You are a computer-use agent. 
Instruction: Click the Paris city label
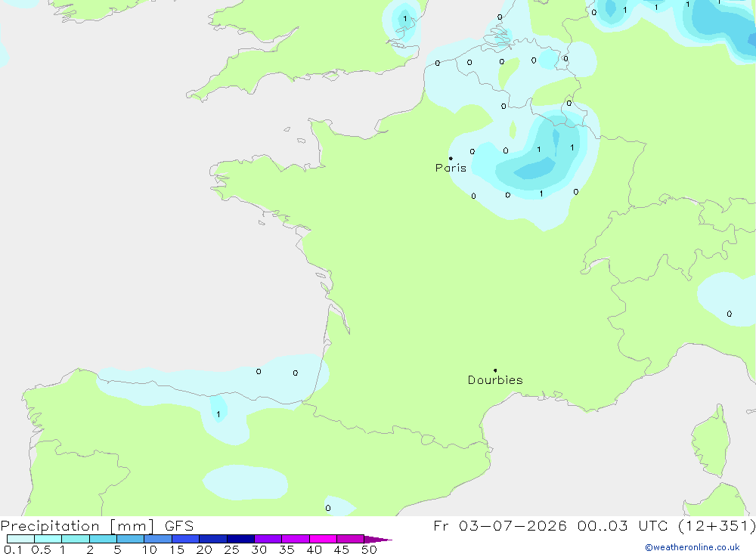(451, 168)
